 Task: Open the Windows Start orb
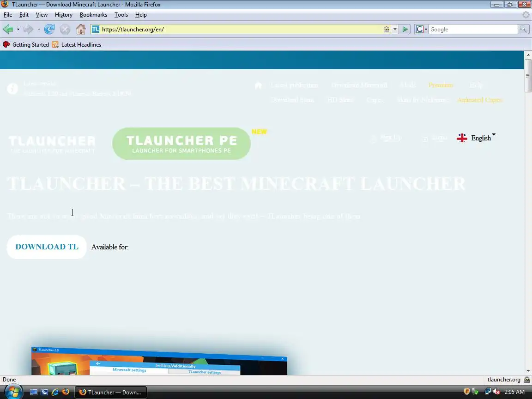[x=13, y=392]
